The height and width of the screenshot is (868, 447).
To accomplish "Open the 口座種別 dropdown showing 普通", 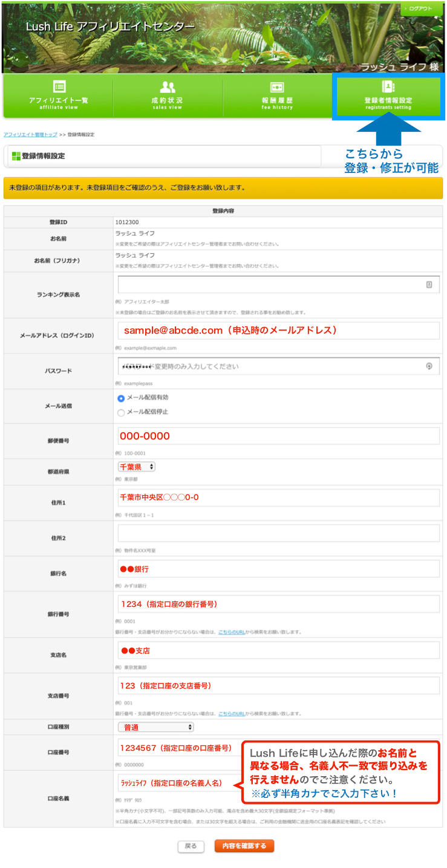I will pos(156,727).
